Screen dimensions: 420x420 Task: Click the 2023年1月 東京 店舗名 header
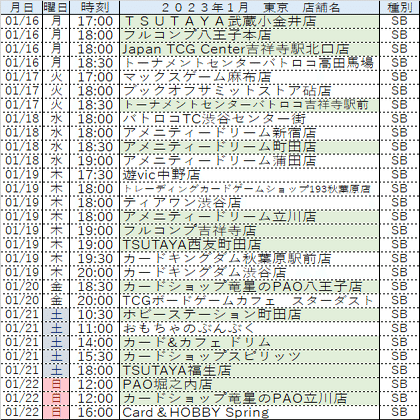pyautogui.click(x=249, y=7)
